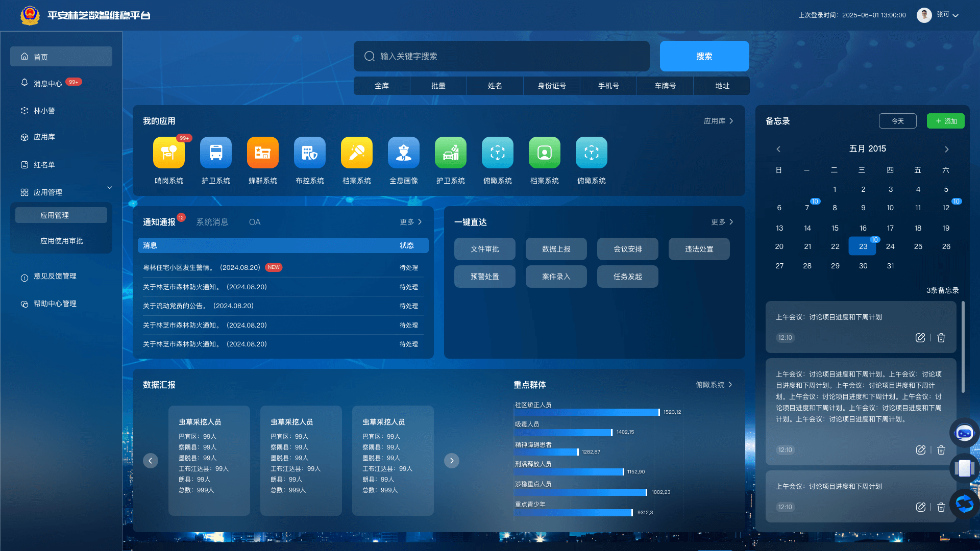Delete the first memo note
Viewport: 980px width, 551px height.
coord(941,338)
